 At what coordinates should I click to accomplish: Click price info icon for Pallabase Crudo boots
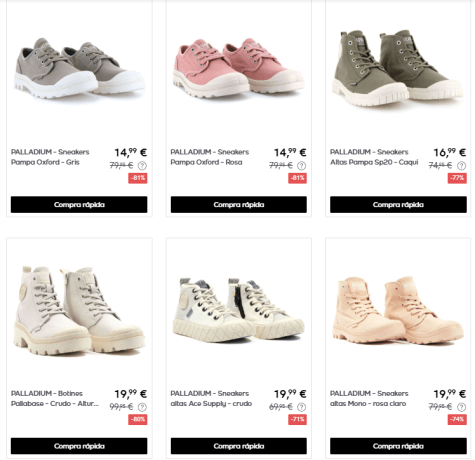point(142,407)
